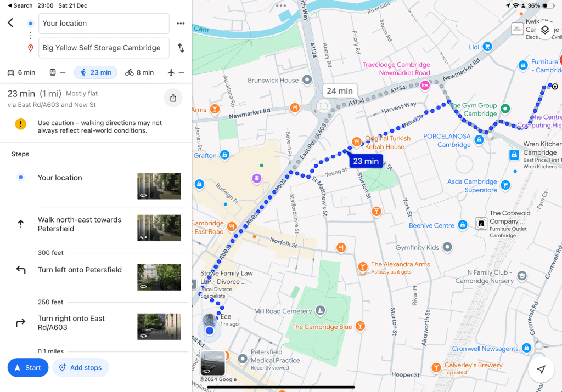This screenshot has width=562, height=392.
Task: Tap the yellow caution warning icon
Action: pos(21,124)
